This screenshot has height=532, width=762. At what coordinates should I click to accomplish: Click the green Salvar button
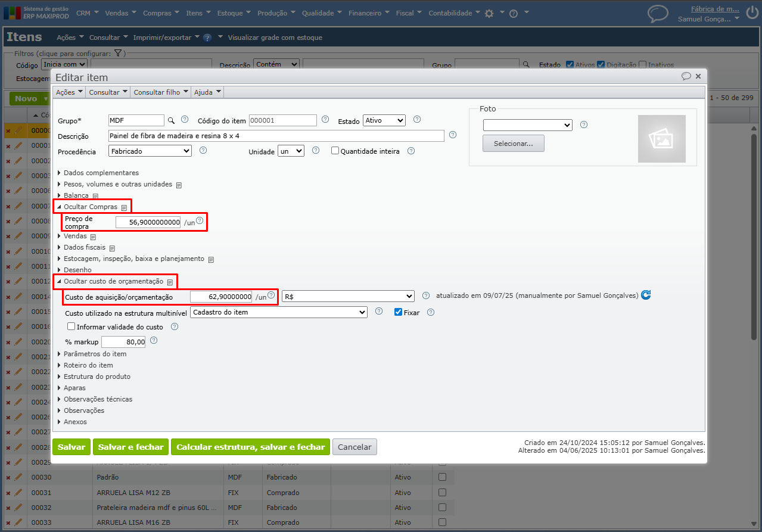pos(71,447)
